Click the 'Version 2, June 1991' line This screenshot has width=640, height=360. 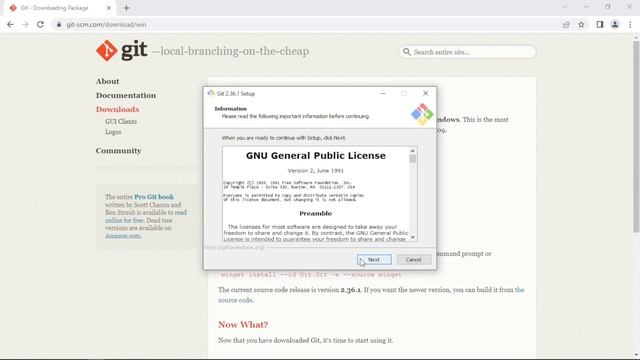click(x=316, y=171)
